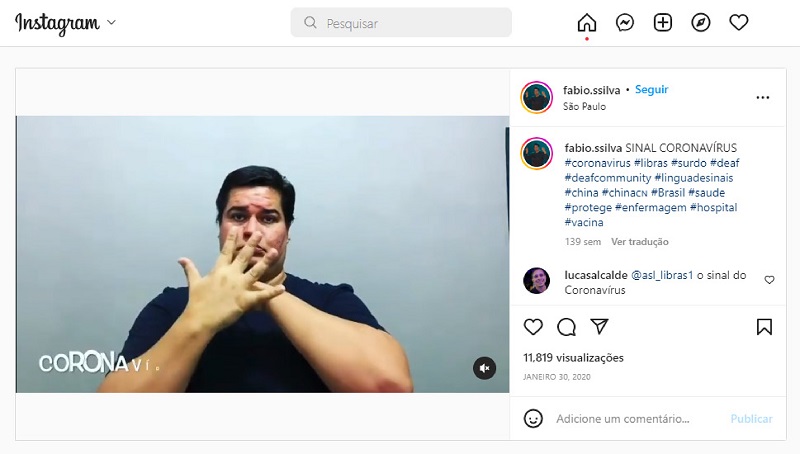Like the post with the heart icon
The width and height of the screenshot is (800, 454).
(533, 327)
